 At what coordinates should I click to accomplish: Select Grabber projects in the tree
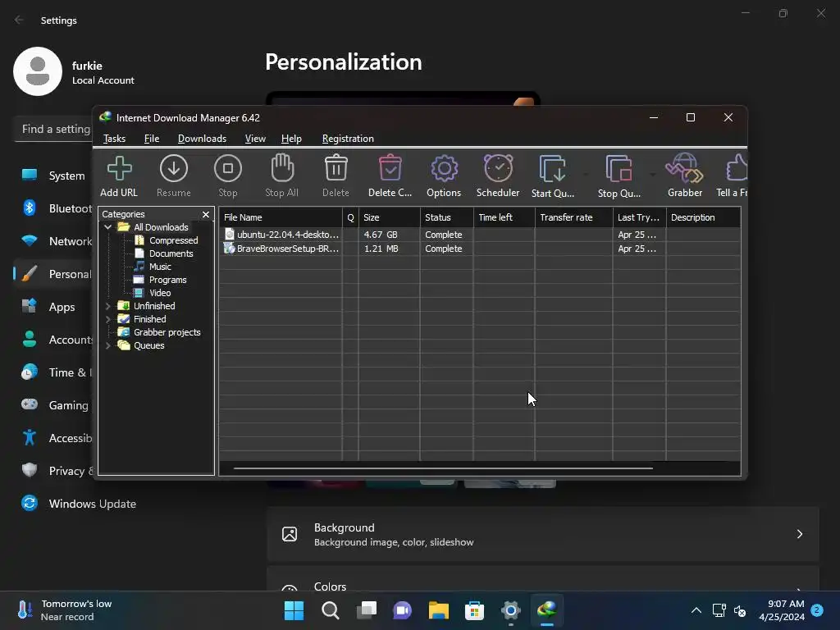tap(167, 332)
